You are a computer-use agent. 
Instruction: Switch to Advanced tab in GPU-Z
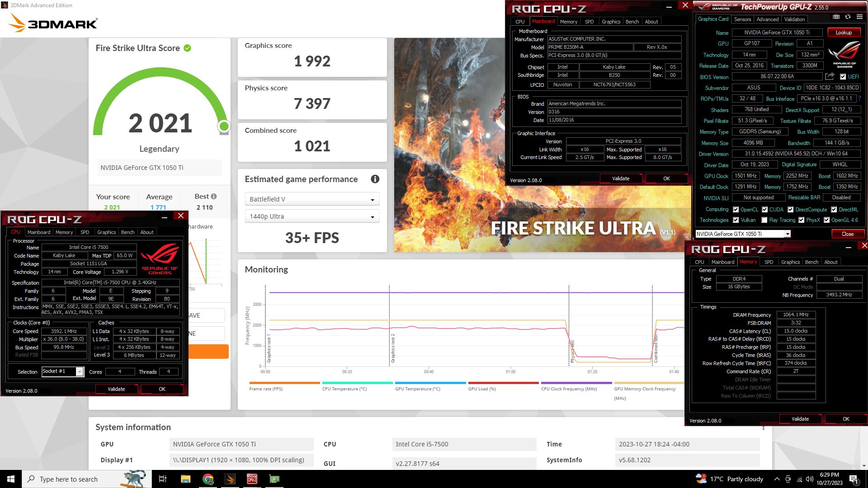(768, 19)
